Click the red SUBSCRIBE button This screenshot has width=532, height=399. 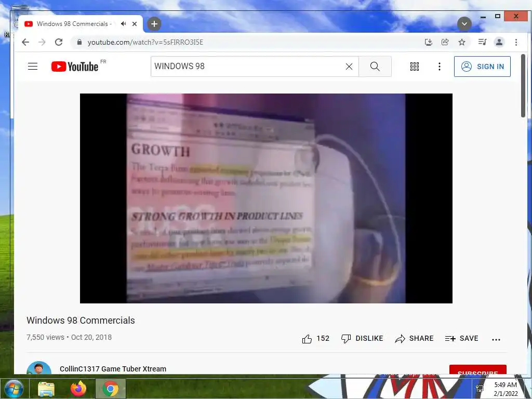(x=478, y=370)
